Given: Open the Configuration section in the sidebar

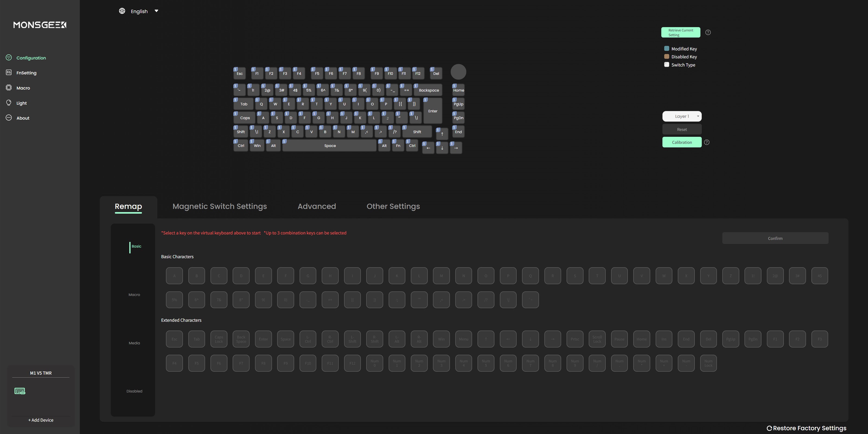Looking at the screenshot, I should pyautogui.click(x=31, y=58).
